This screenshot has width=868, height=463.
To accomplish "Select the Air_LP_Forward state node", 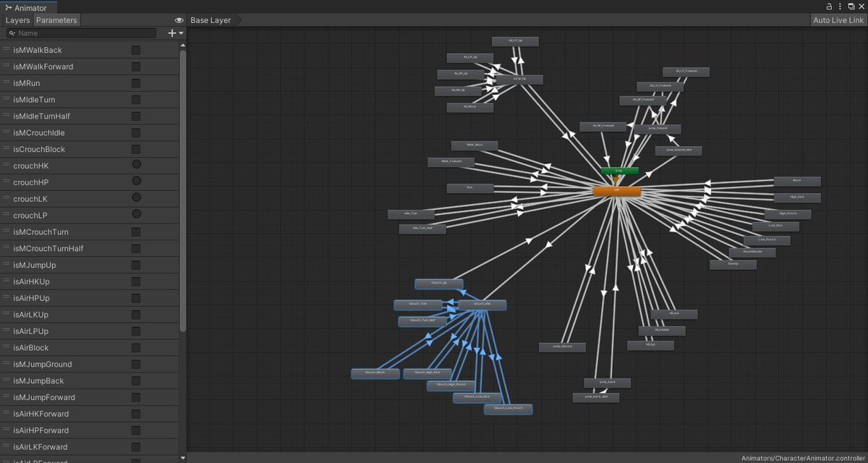I will pyautogui.click(x=686, y=72).
